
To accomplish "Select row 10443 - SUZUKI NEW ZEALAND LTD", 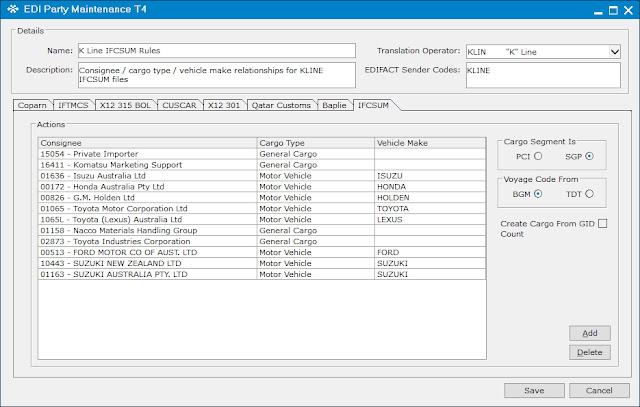I will 262,263.
